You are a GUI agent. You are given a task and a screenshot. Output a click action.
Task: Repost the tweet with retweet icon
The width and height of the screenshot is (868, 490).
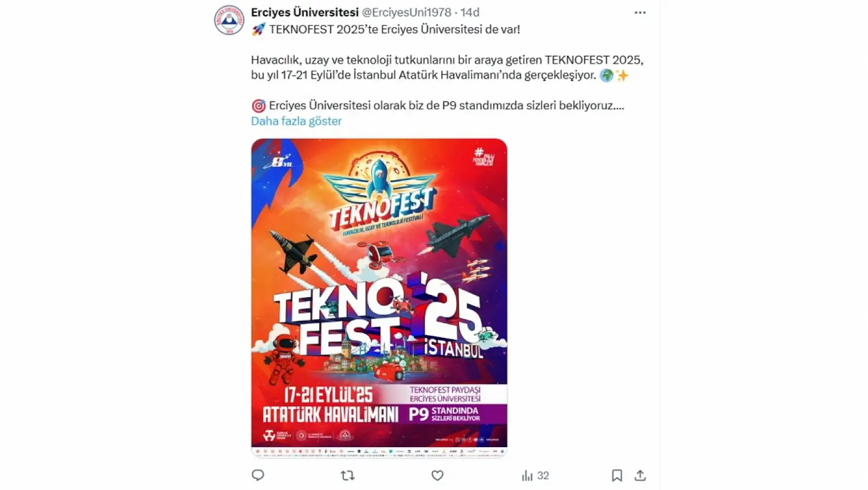[x=348, y=475]
